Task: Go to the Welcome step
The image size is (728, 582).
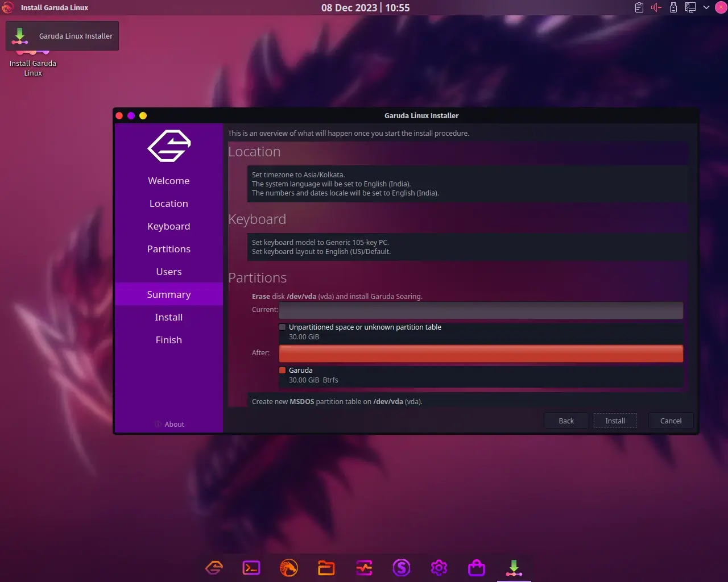Action: (x=169, y=181)
